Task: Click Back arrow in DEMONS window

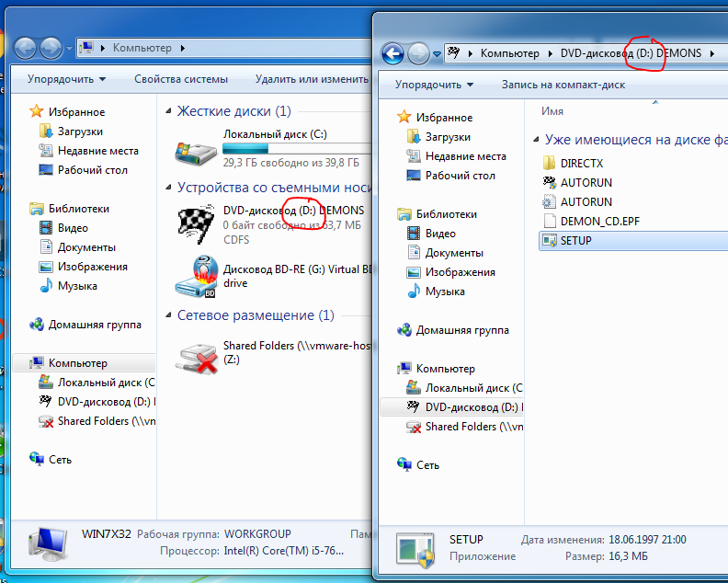Action: (x=392, y=54)
